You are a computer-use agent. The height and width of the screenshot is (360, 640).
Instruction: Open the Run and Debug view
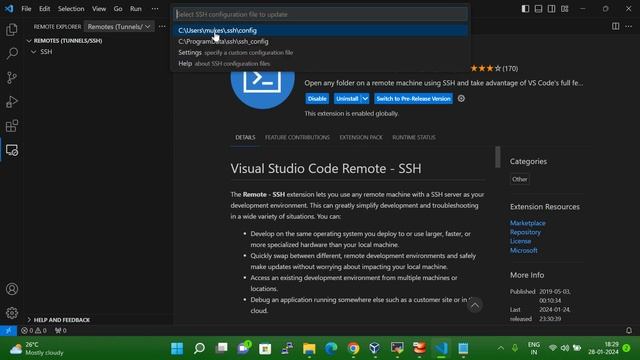tap(12, 102)
